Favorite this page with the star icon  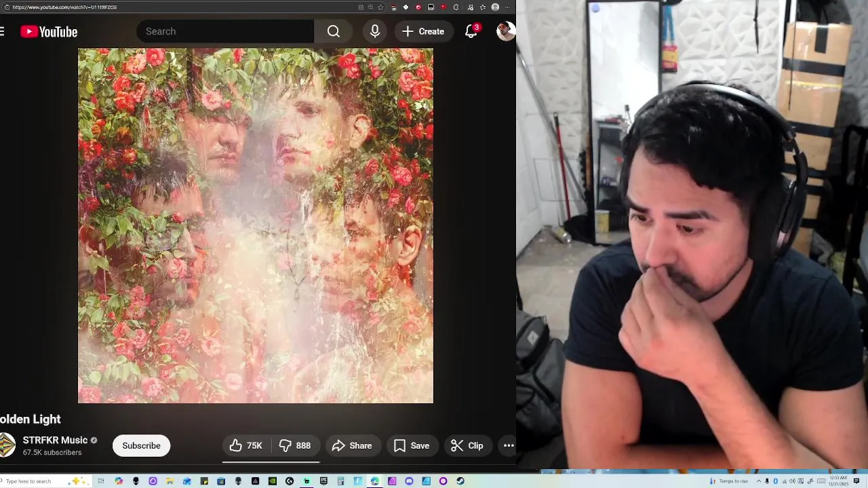pos(380,7)
